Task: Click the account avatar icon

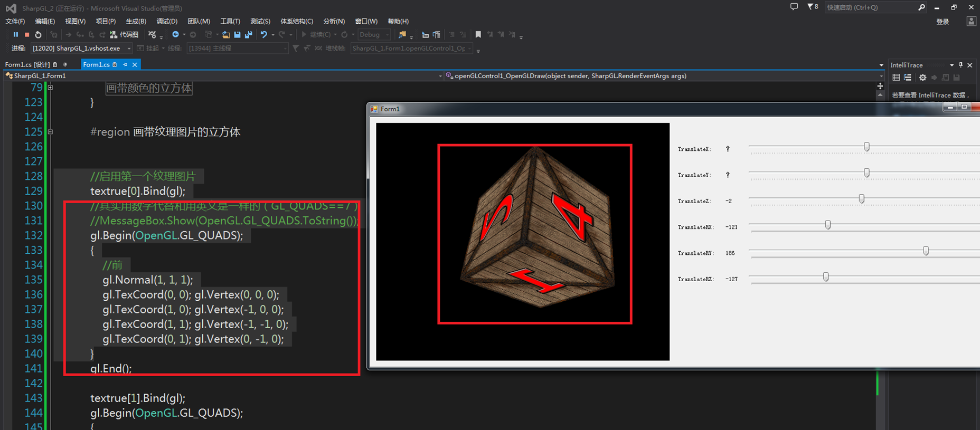Action: pyautogui.click(x=971, y=21)
